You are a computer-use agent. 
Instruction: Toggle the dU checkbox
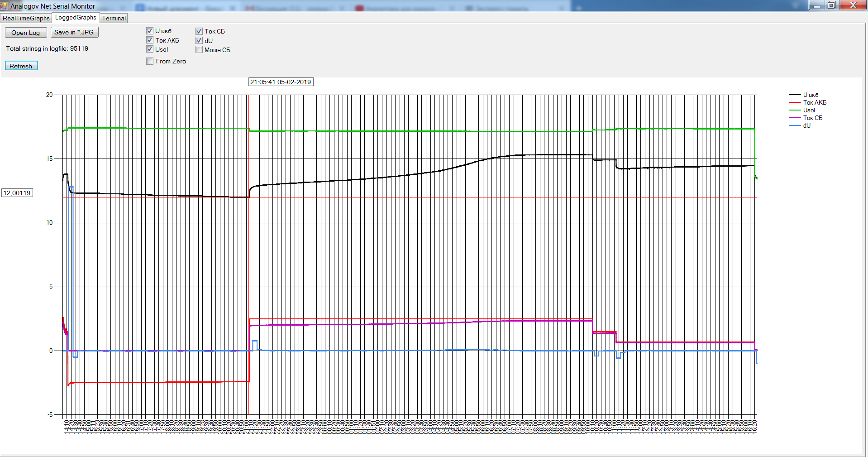pos(199,41)
